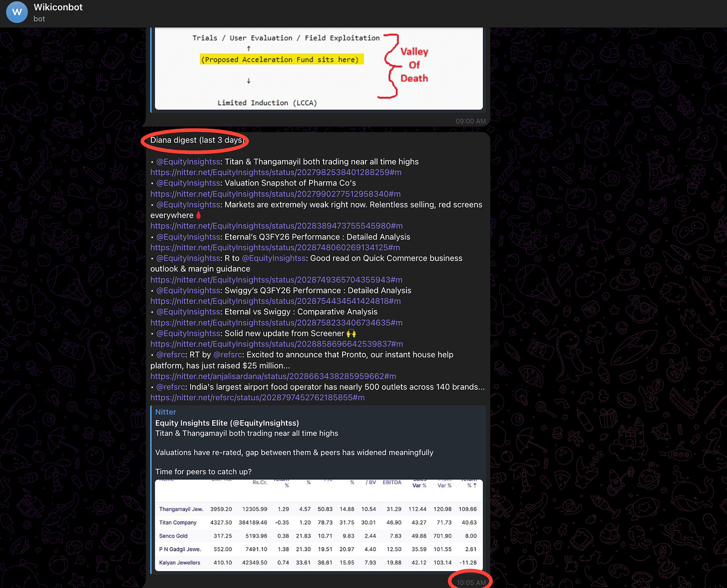This screenshot has width=727, height=588.
Task: Click 'Titan Company' row in table
Action: [319, 523]
